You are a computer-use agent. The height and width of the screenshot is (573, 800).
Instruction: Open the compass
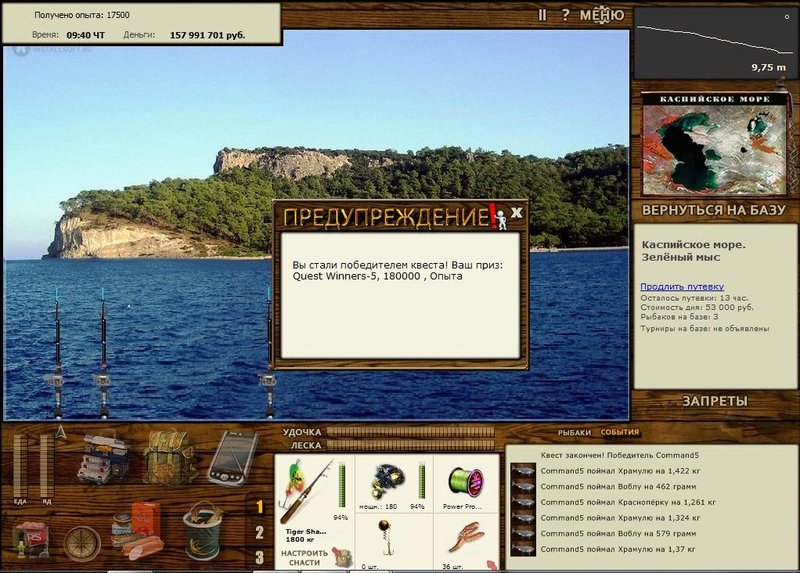pyautogui.click(x=82, y=543)
